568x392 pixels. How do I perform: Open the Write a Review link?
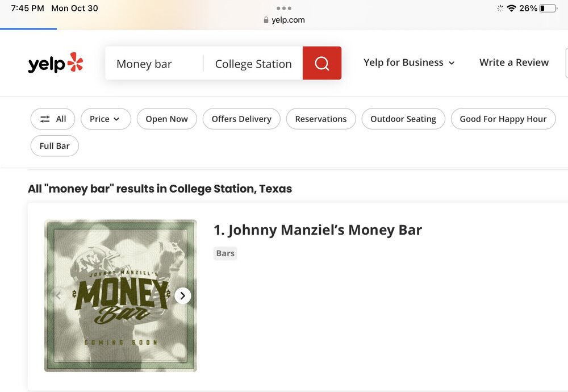tap(514, 62)
